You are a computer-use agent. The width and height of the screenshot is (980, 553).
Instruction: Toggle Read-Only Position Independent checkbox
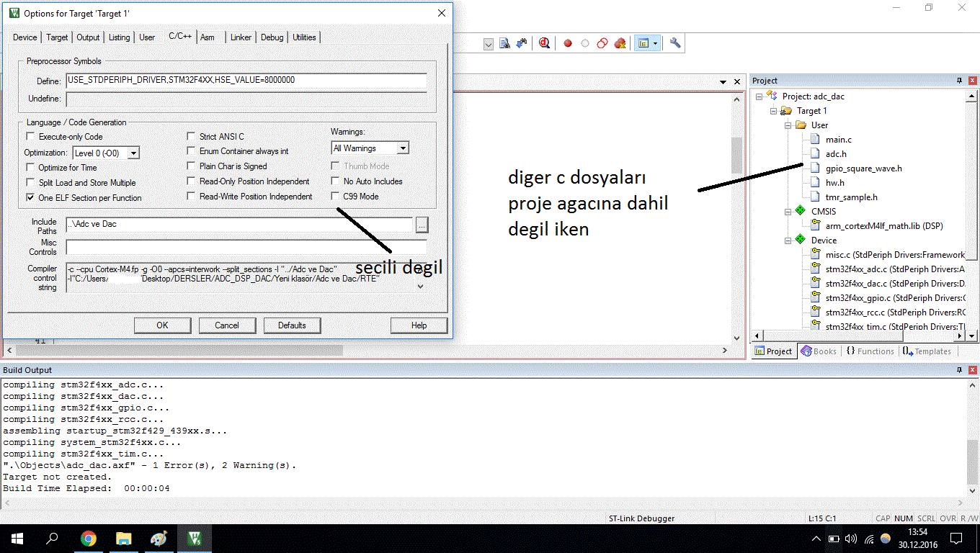[x=192, y=181]
